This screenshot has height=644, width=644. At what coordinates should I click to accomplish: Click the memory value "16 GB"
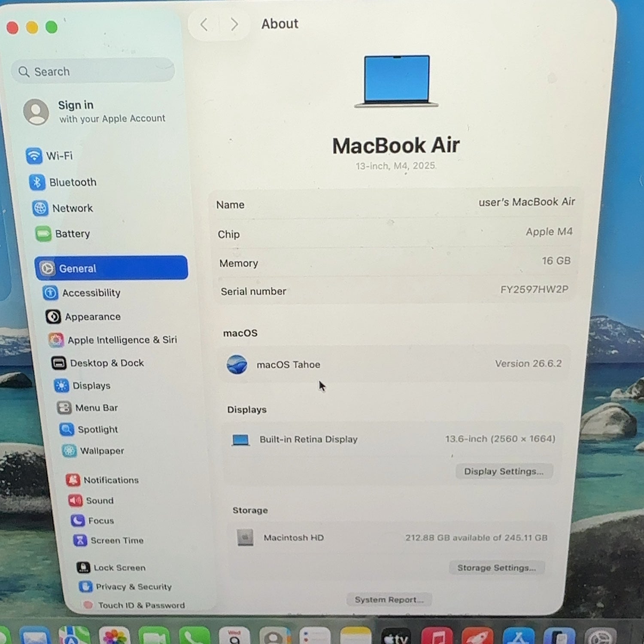click(556, 261)
